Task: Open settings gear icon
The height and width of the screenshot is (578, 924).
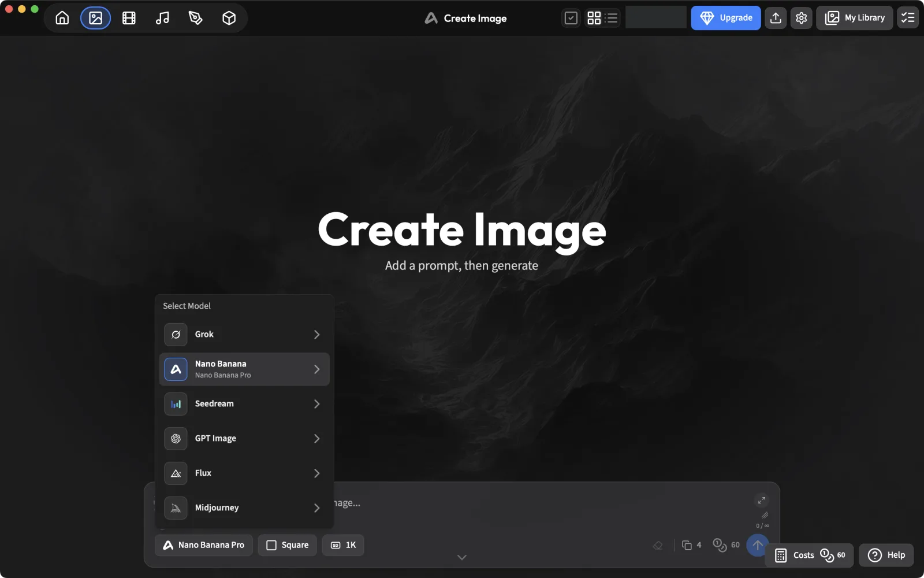Action: click(801, 18)
